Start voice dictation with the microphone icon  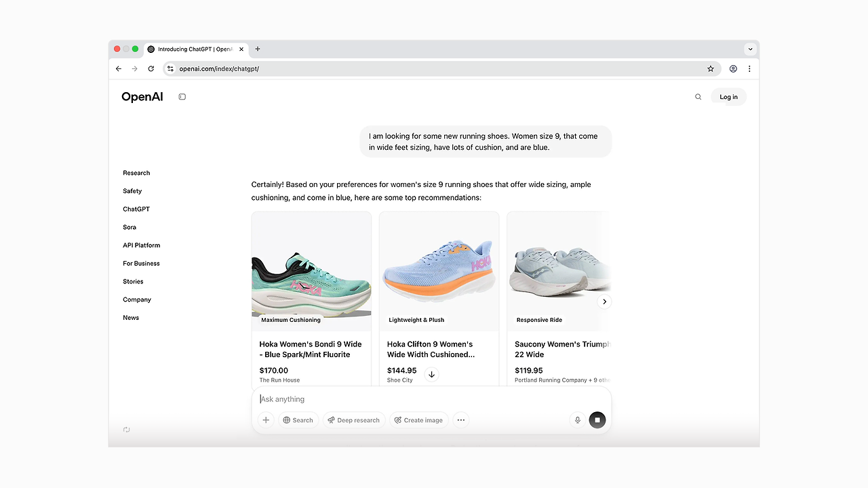click(578, 420)
